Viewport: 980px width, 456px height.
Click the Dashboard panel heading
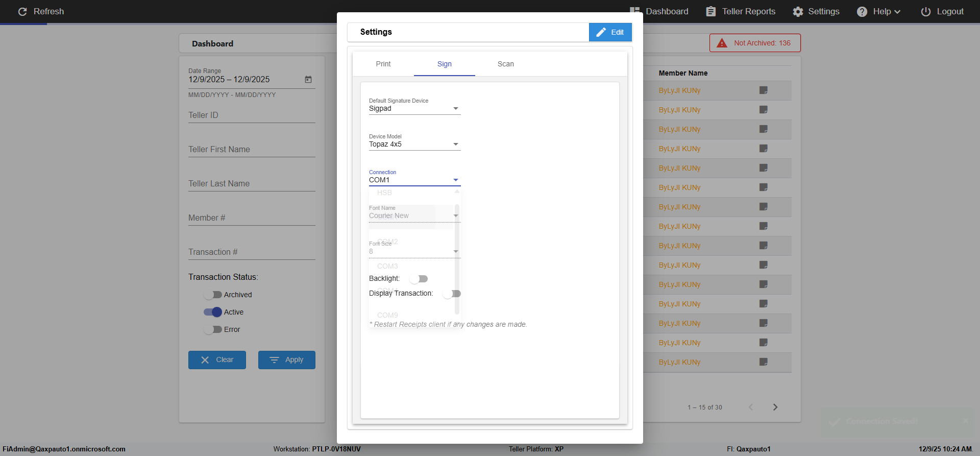point(212,44)
